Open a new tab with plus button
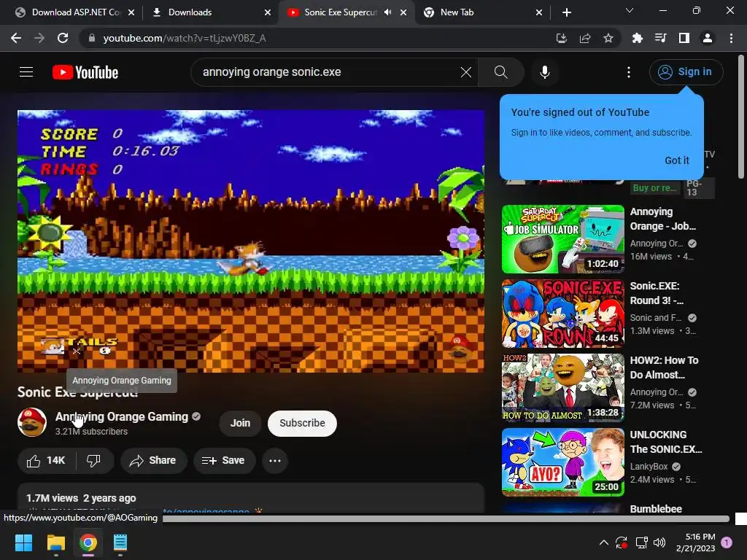Screen dimensions: 747x560 pos(566,12)
